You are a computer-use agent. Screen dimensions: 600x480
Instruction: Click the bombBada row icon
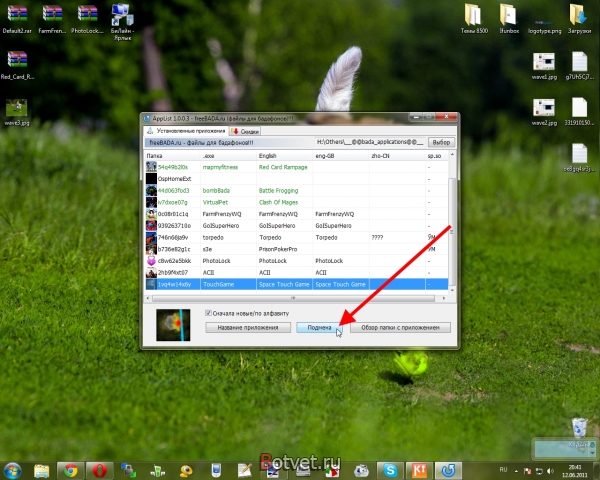point(151,190)
